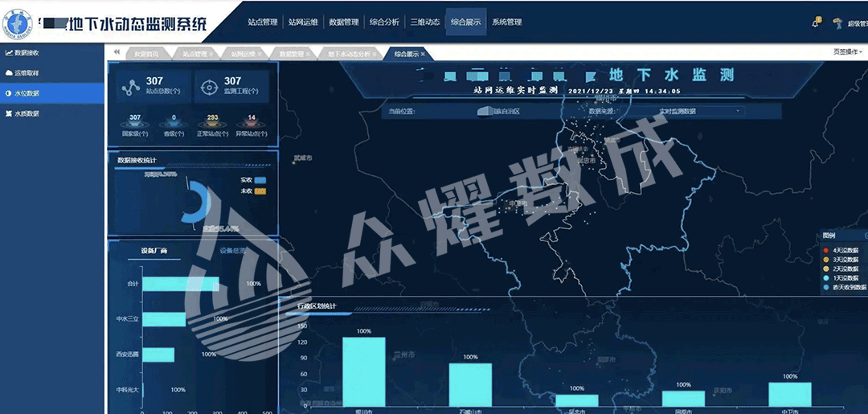Open 站网运维 in the top navigation
This screenshot has height=414, width=868.
pos(303,23)
